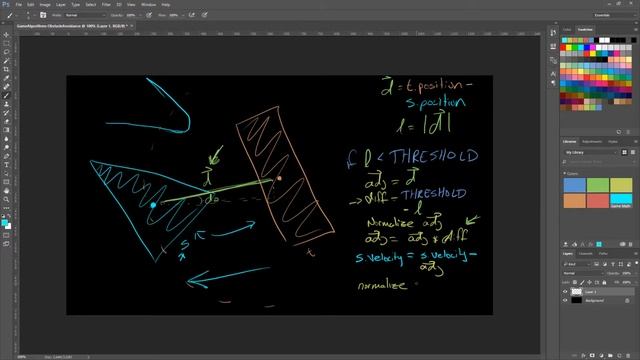Select the Brush tool in toolbox
The width and height of the screenshot is (640, 360).
(6, 96)
